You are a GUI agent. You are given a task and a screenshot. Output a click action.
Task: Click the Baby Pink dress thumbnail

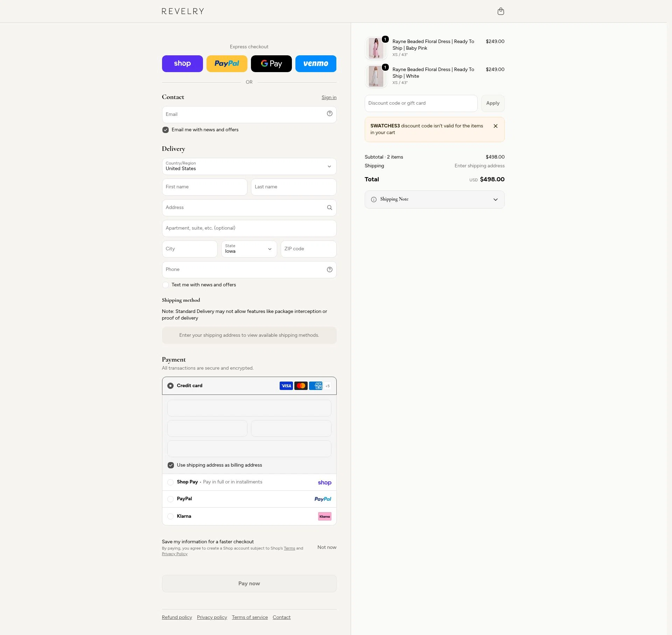coord(376,48)
